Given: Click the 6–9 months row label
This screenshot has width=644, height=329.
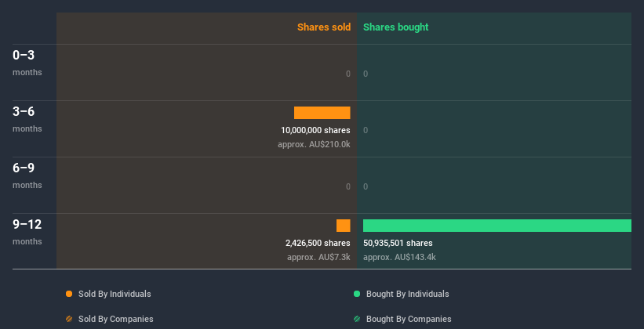Looking at the screenshot, I should 27,175.
